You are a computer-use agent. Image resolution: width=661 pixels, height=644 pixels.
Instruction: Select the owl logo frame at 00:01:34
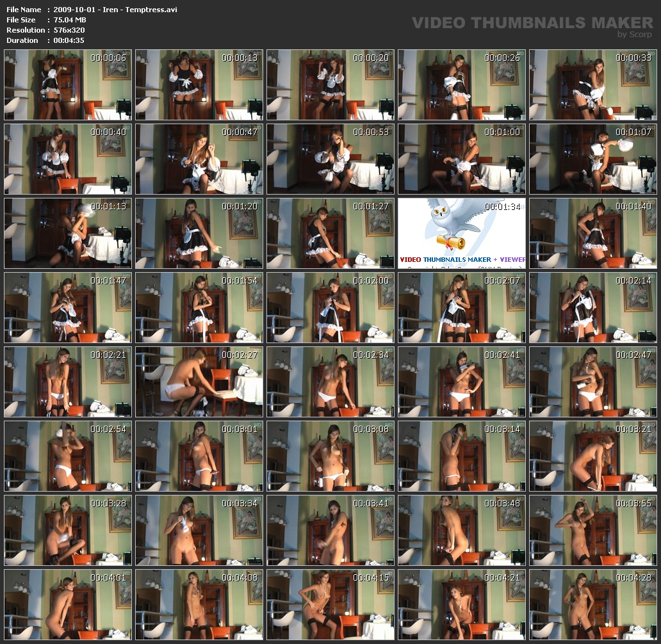[x=462, y=233]
